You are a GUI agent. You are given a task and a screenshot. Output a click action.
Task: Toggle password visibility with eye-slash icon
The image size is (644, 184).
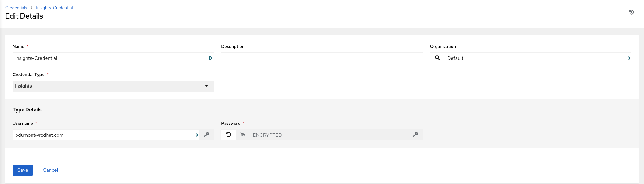click(x=243, y=135)
